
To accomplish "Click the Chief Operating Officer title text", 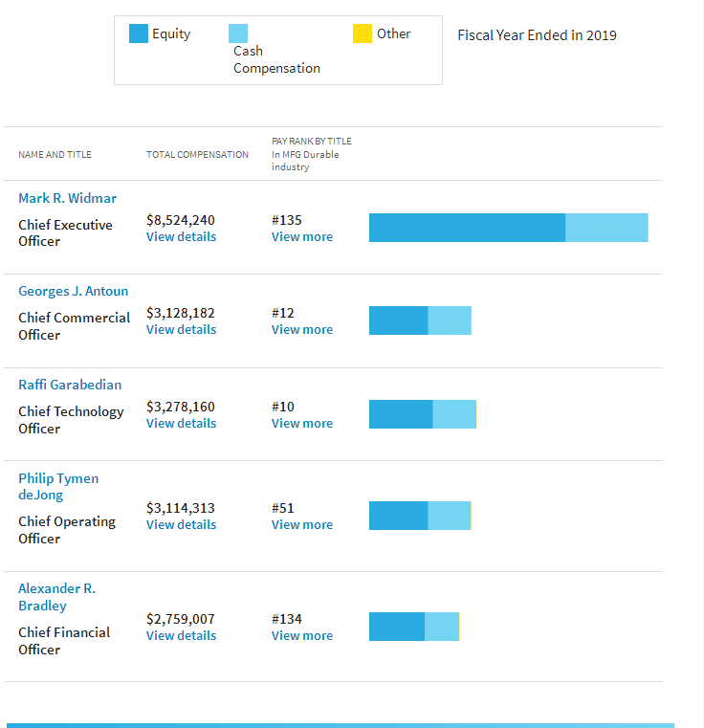I will click(x=67, y=530).
